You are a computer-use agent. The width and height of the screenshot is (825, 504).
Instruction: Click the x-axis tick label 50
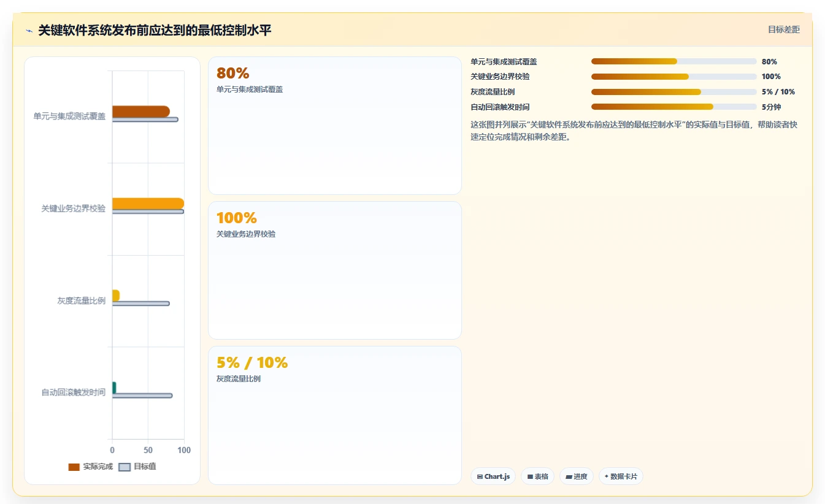click(x=148, y=450)
